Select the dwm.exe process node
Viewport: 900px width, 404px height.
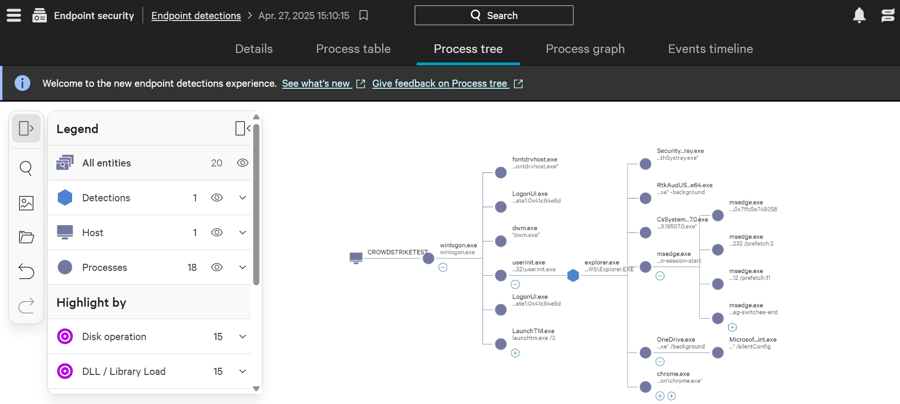500,241
